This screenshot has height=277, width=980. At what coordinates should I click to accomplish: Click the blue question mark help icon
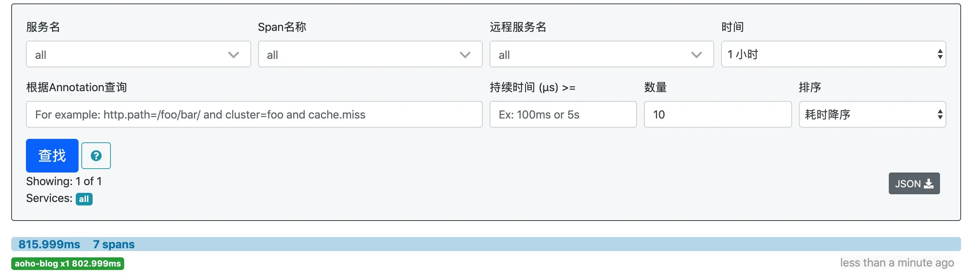(96, 156)
